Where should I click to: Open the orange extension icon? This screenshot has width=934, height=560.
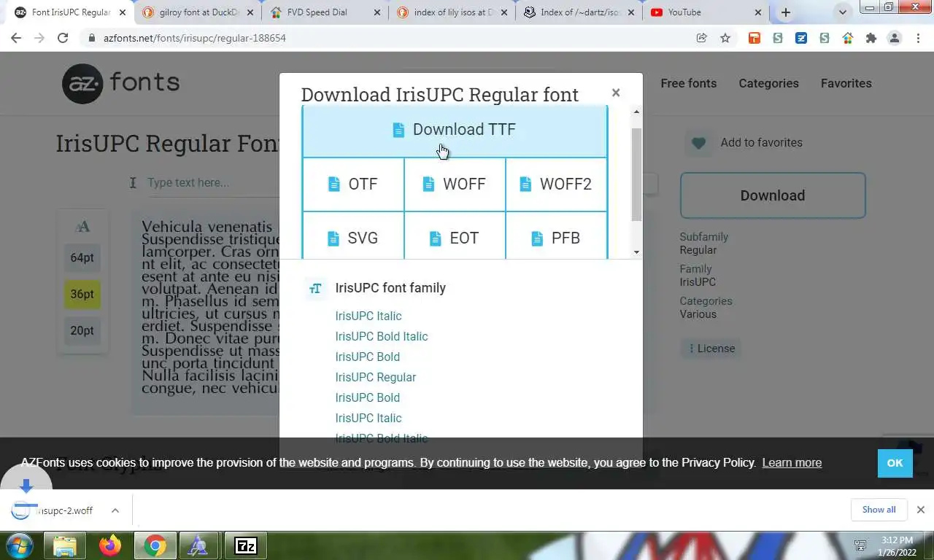click(754, 38)
